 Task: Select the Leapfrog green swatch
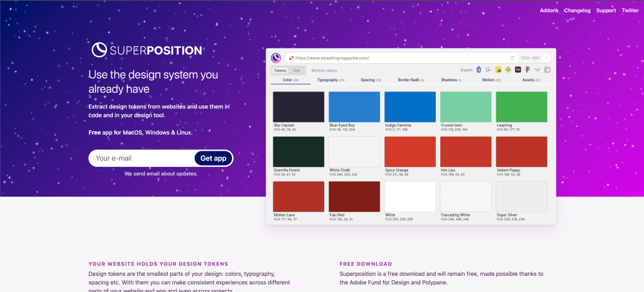click(x=522, y=107)
